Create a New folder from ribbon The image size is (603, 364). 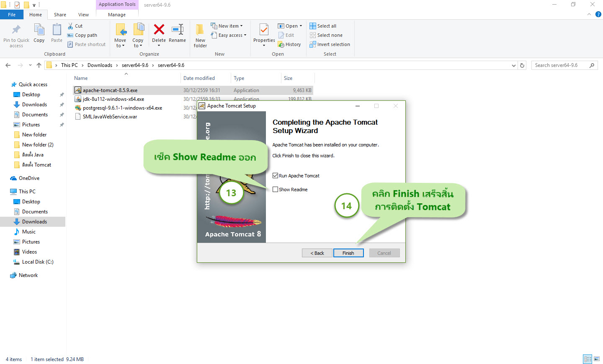200,36
